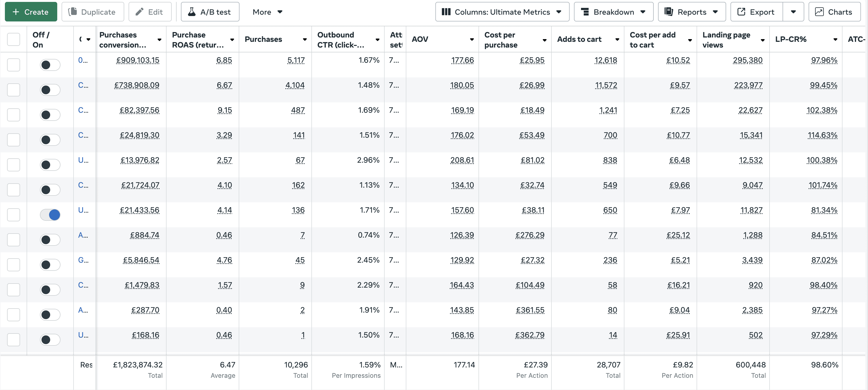Tick checkbox for the £82,397.56 row

[x=14, y=115]
